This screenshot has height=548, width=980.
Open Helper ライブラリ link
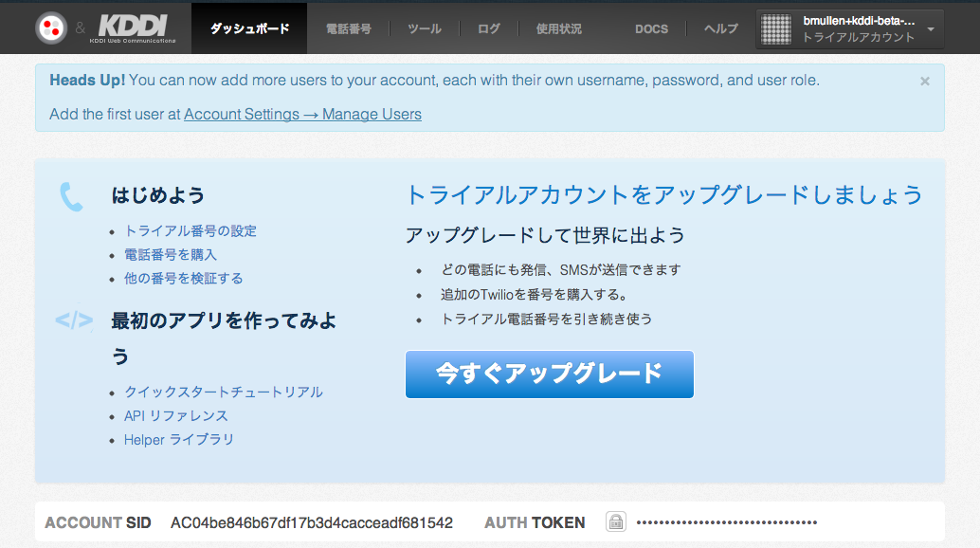[x=179, y=440]
